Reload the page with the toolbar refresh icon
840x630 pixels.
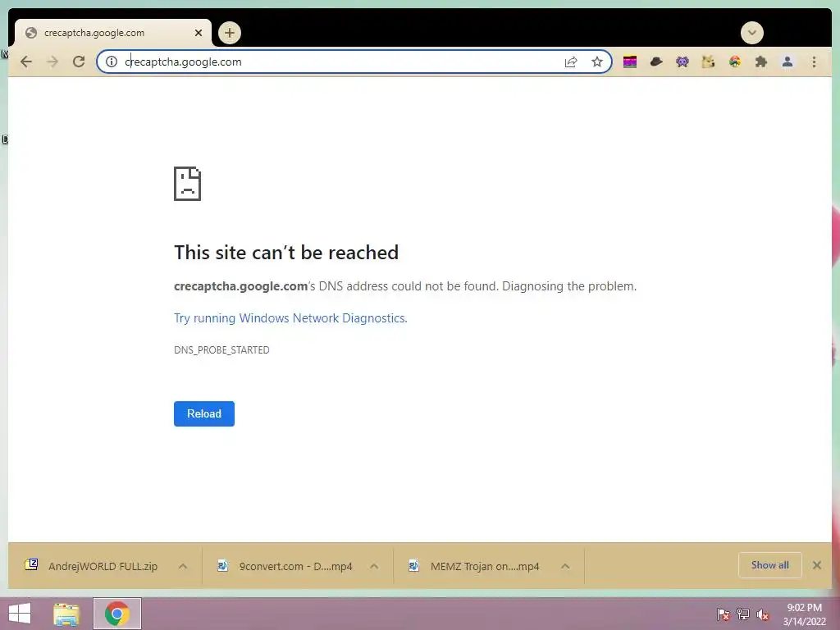[79, 62]
